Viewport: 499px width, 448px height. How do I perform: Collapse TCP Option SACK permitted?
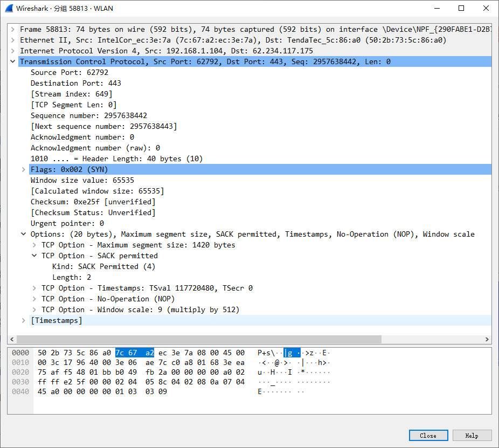click(x=34, y=256)
